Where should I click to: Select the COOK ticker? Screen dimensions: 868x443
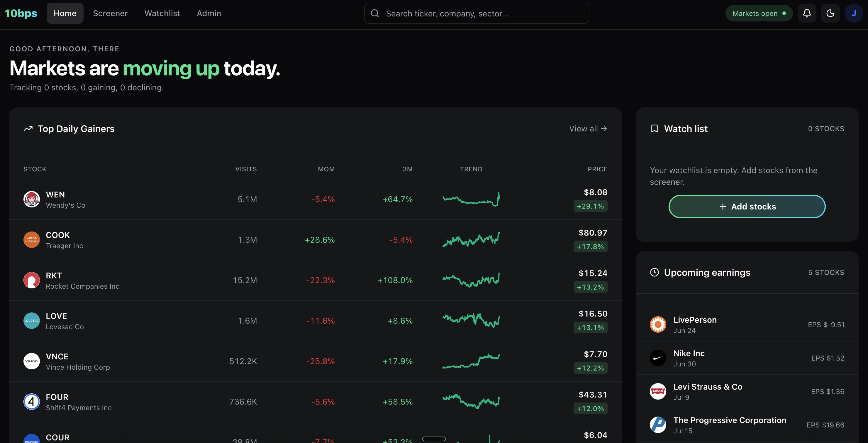click(57, 235)
